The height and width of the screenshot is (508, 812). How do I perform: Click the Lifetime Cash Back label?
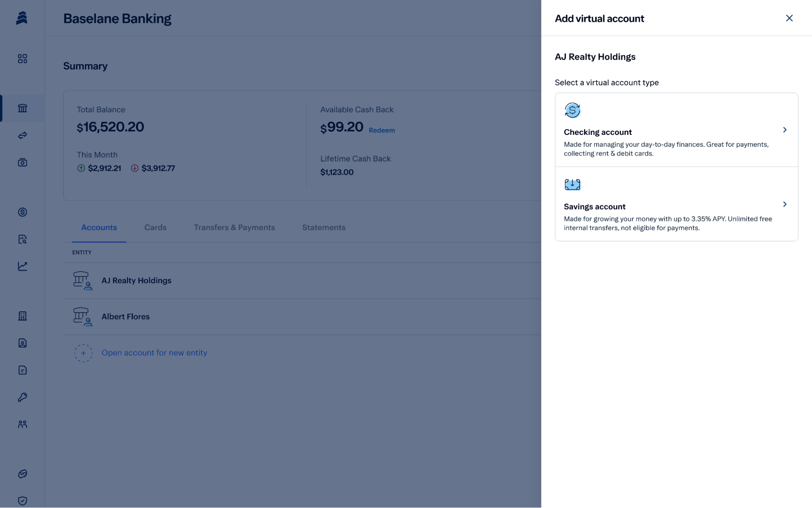(x=355, y=159)
